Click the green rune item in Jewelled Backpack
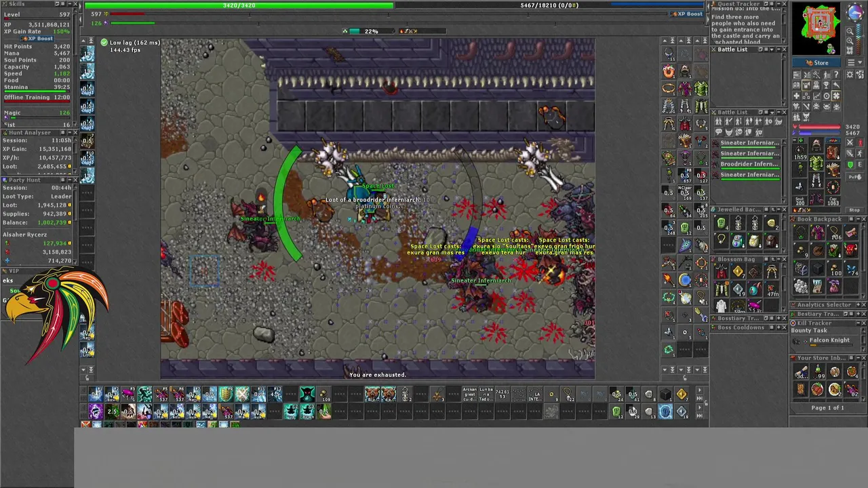This screenshot has height=488, width=868. pos(722,223)
